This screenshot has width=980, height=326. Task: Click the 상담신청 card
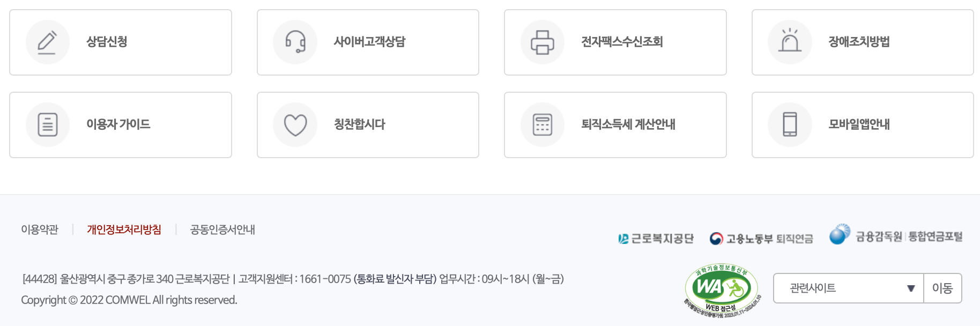click(121, 42)
